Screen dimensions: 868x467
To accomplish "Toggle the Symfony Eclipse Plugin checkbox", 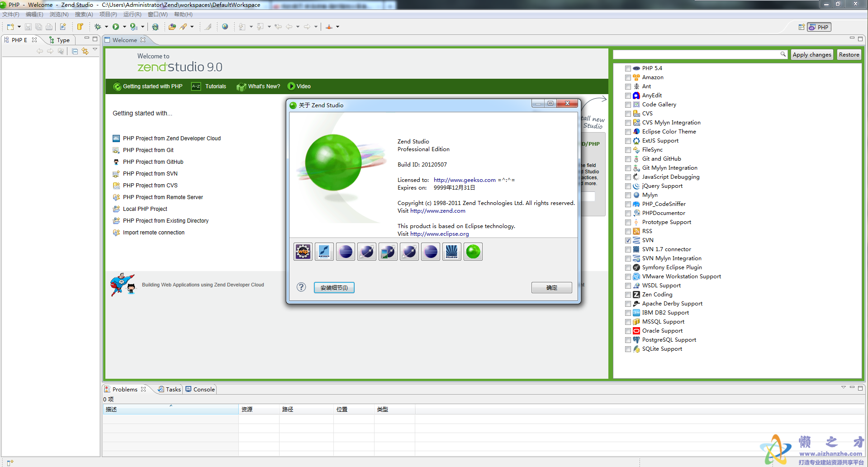I will click(x=628, y=267).
